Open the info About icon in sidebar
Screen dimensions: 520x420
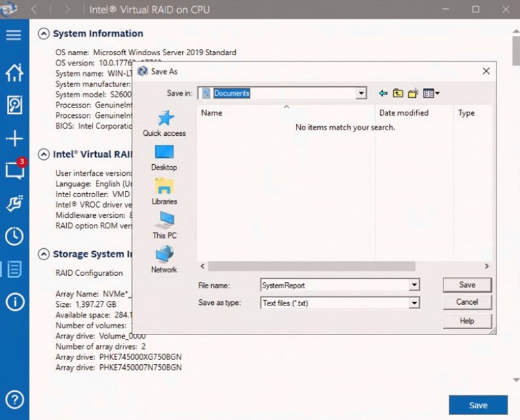[14, 302]
